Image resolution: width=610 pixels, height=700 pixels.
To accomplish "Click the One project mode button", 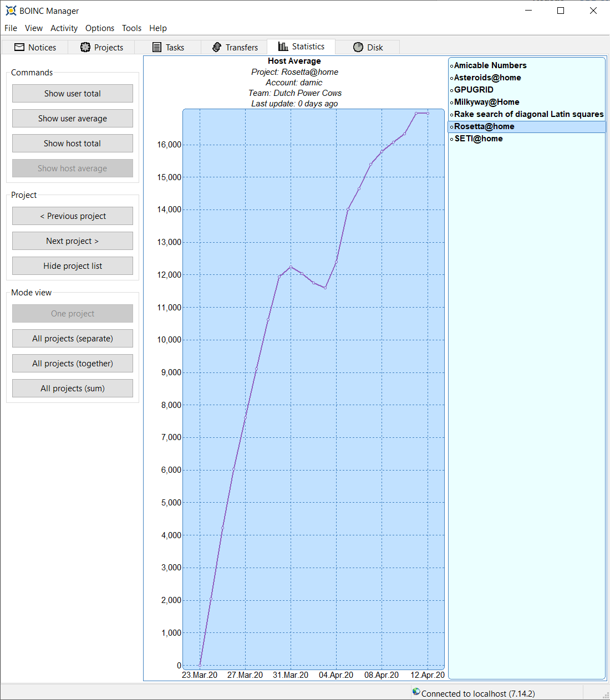I will (x=73, y=314).
